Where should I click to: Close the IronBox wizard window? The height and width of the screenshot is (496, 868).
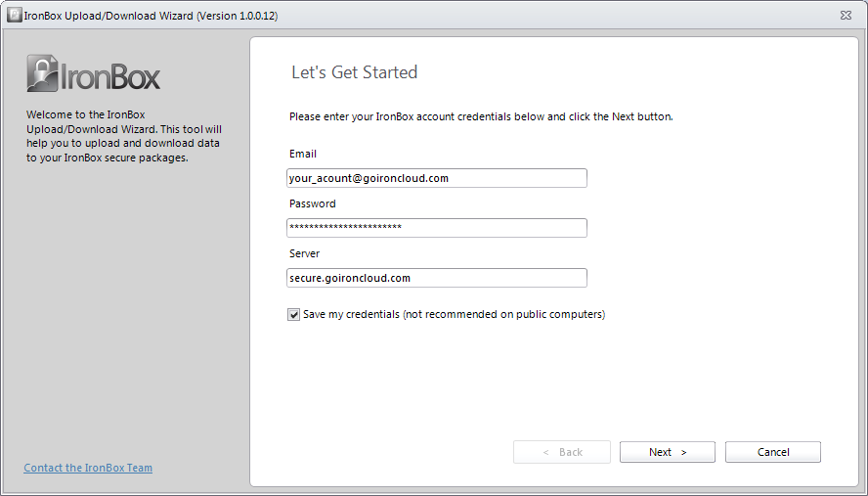coord(845,15)
